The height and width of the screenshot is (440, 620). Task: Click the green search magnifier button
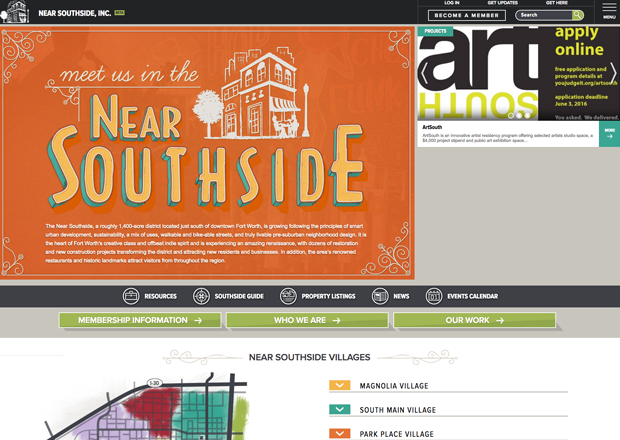(578, 15)
